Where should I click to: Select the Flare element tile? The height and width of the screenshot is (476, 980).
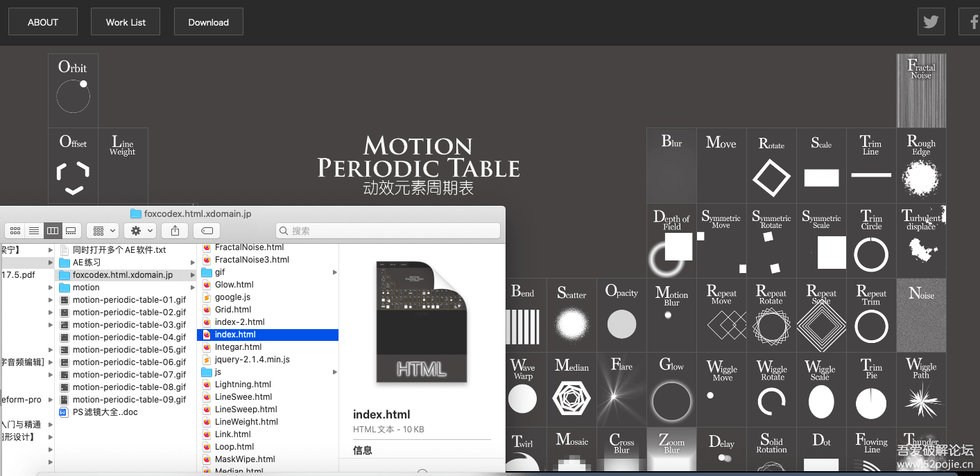tap(621, 389)
